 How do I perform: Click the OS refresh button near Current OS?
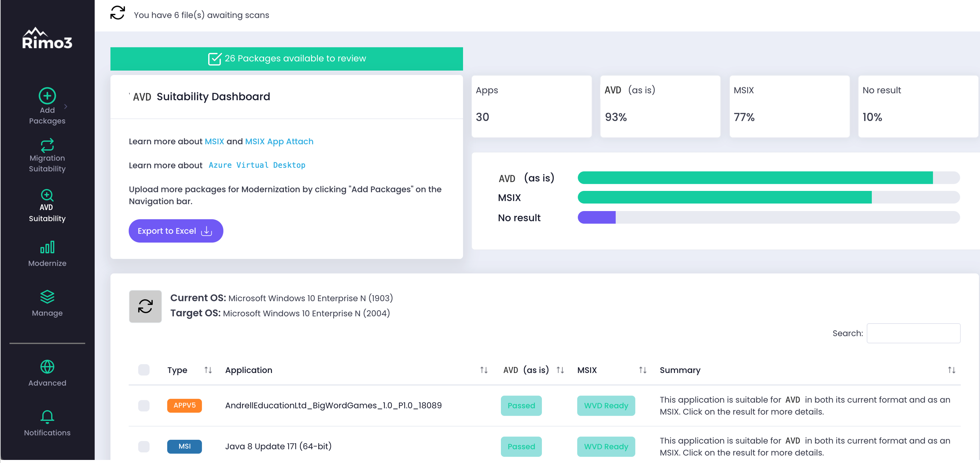[145, 307]
